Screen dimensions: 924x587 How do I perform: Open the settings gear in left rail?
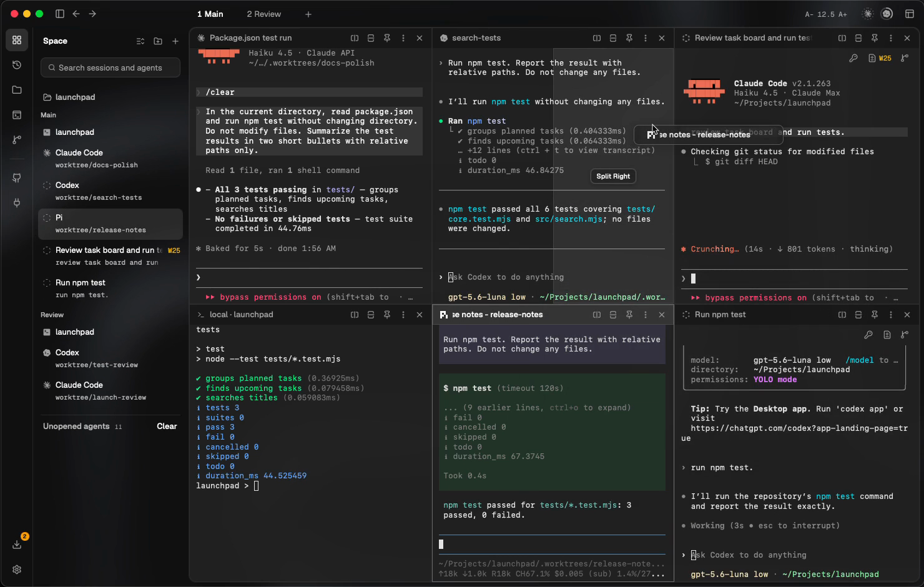click(17, 570)
